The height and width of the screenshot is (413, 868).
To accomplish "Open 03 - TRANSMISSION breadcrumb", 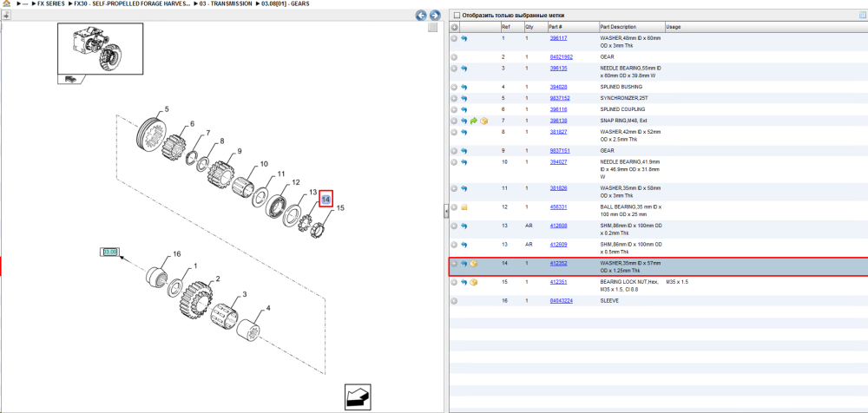I will coord(227,3).
